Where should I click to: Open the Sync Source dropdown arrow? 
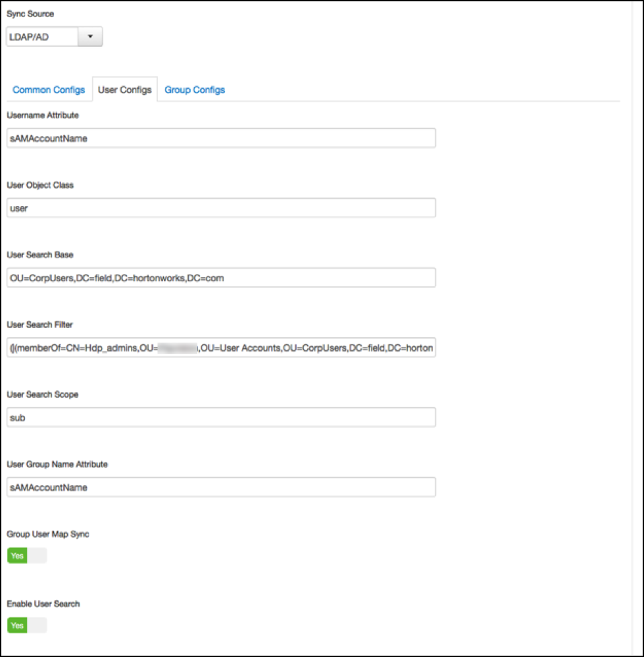click(x=90, y=38)
